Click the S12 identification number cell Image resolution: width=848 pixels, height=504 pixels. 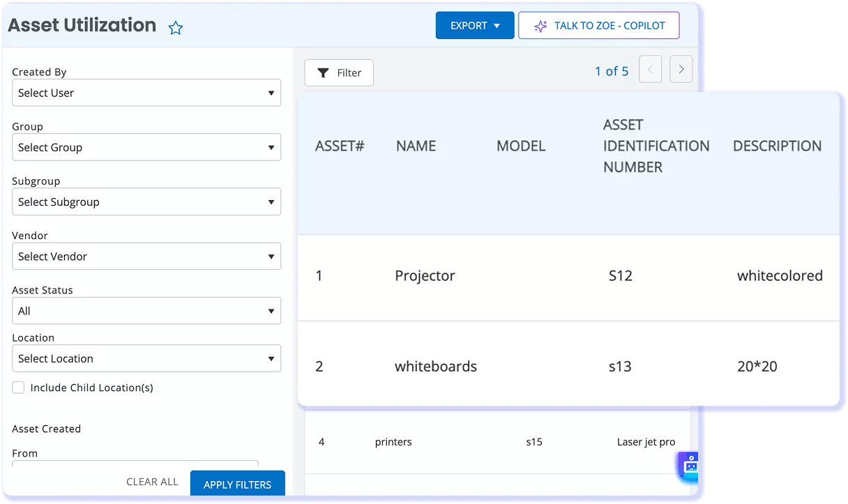pyautogui.click(x=621, y=275)
